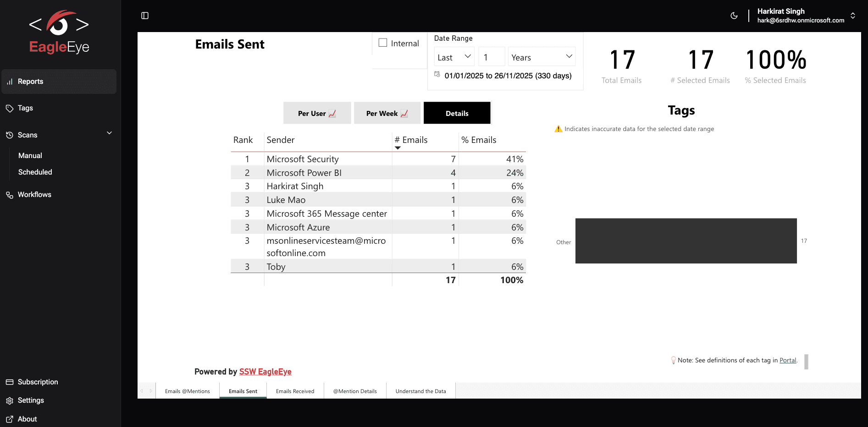Toggle dark mode with the moon icon
This screenshot has width=868, height=427.
point(734,15)
